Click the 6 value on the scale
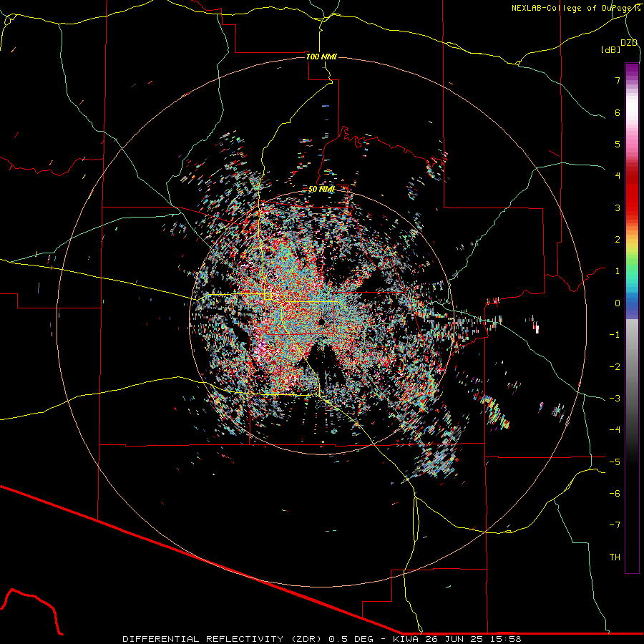Image resolution: width=644 pixels, height=644 pixels. [618, 112]
